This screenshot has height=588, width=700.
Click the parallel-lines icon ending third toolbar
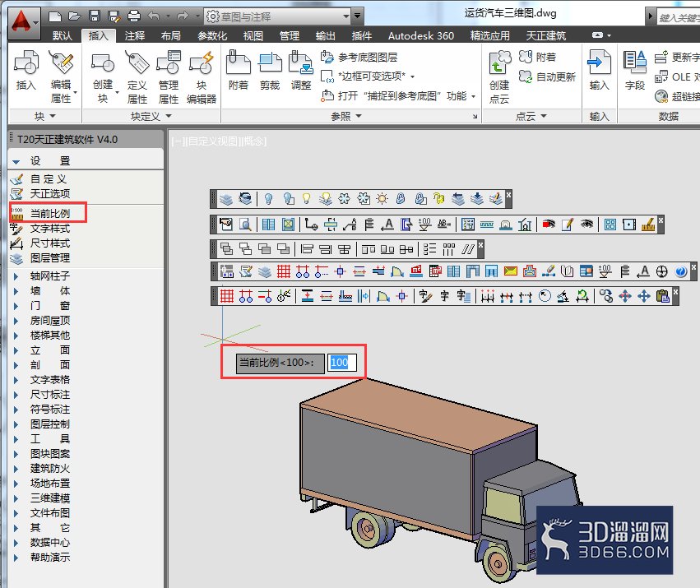pyautogui.click(x=468, y=249)
